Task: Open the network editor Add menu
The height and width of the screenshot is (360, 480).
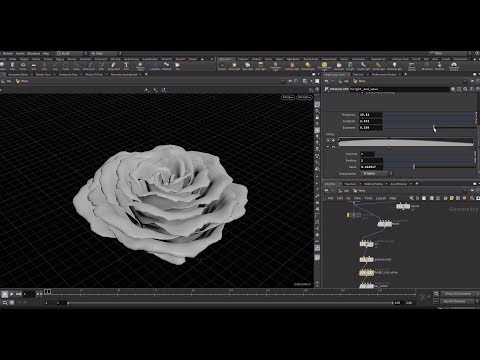Action: (x=330, y=198)
